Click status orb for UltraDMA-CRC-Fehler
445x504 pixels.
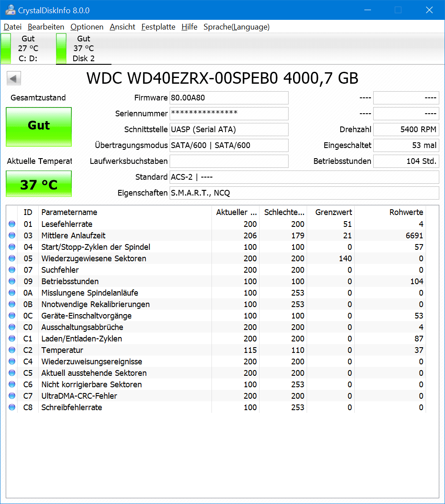click(x=12, y=396)
